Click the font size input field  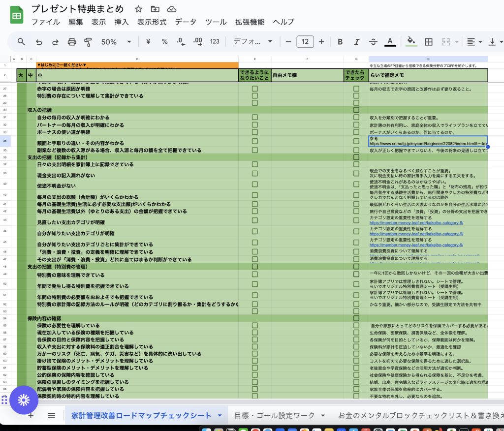pyautogui.click(x=305, y=42)
